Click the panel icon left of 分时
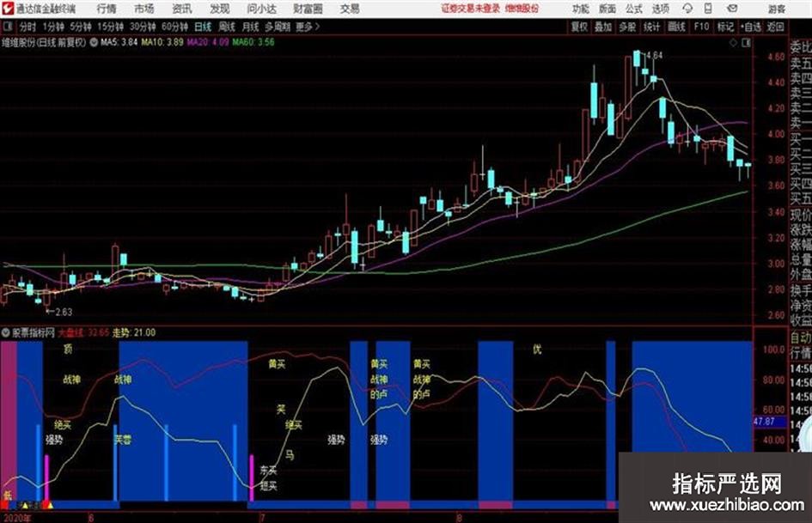Screen dimensions: 812x523 (x=8, y=27)
